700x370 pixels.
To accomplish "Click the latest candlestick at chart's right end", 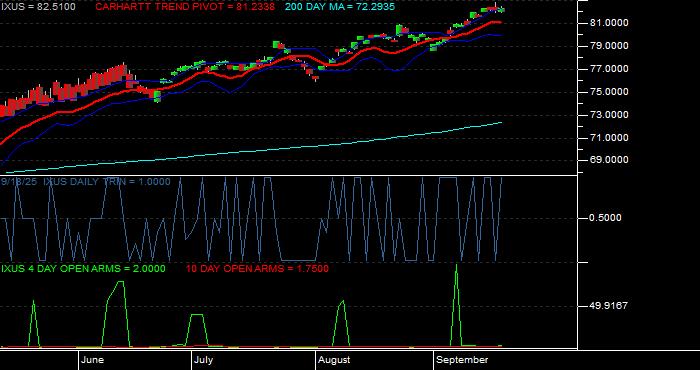I will (x=503, y=10).
